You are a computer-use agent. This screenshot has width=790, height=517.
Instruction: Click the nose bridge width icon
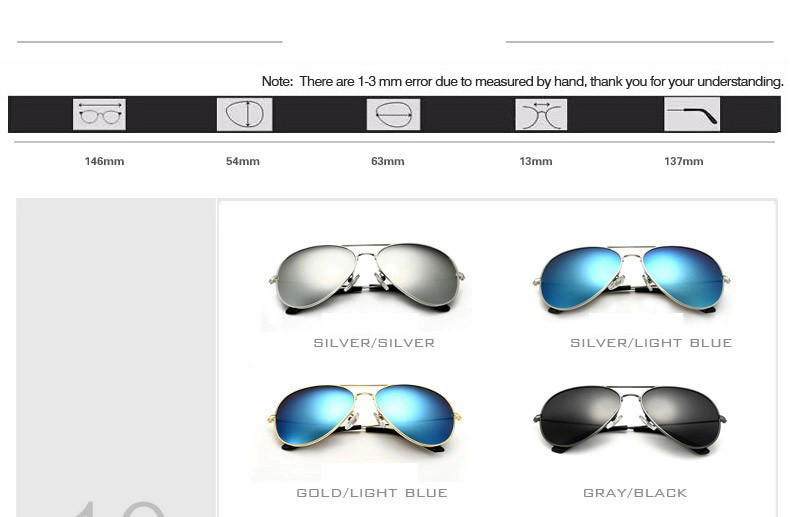pyautogui.click(x=541, y=114)
